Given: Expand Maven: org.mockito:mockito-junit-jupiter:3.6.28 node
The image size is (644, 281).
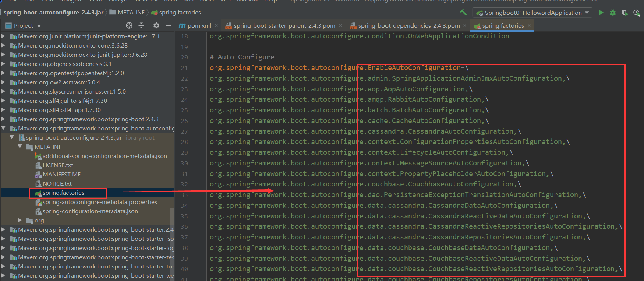Looking at the screenshot, I should click(x=3, y=55).
